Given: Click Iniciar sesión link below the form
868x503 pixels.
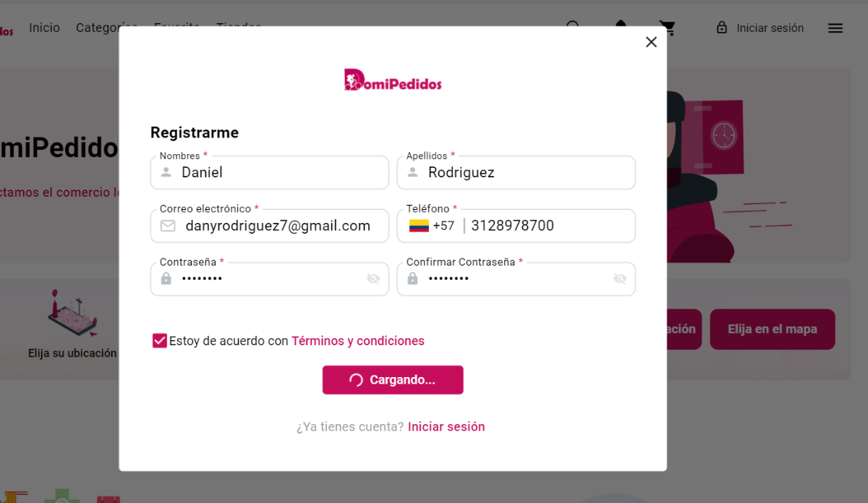Looking at the screenshot, I should coord(446,427).
